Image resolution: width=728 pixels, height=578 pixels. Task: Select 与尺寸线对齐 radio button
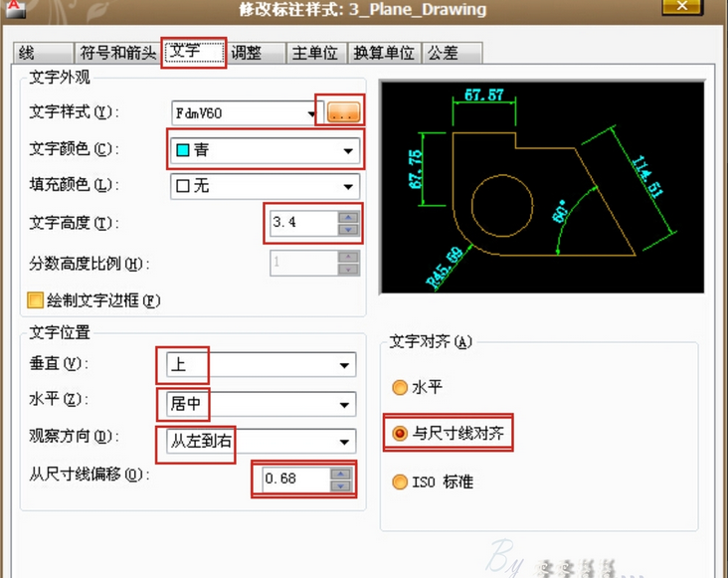click(400, 434)
